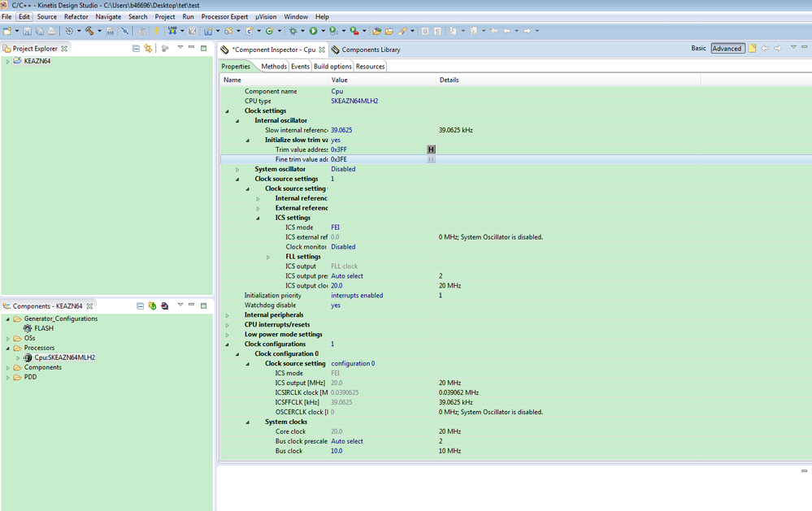812x511 pixels.
Task: Close the Component Inspector - Cpu tab
Action: [x=322, y=50]
